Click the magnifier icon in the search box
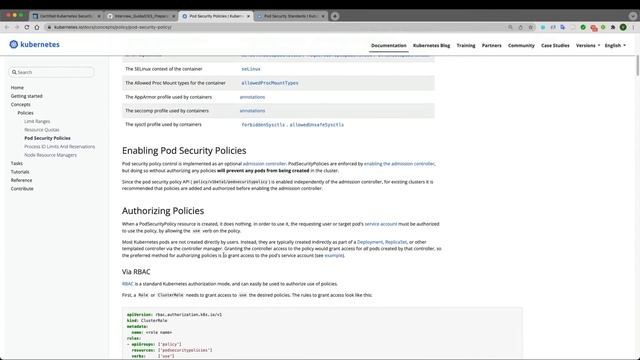 click(14, 72)
